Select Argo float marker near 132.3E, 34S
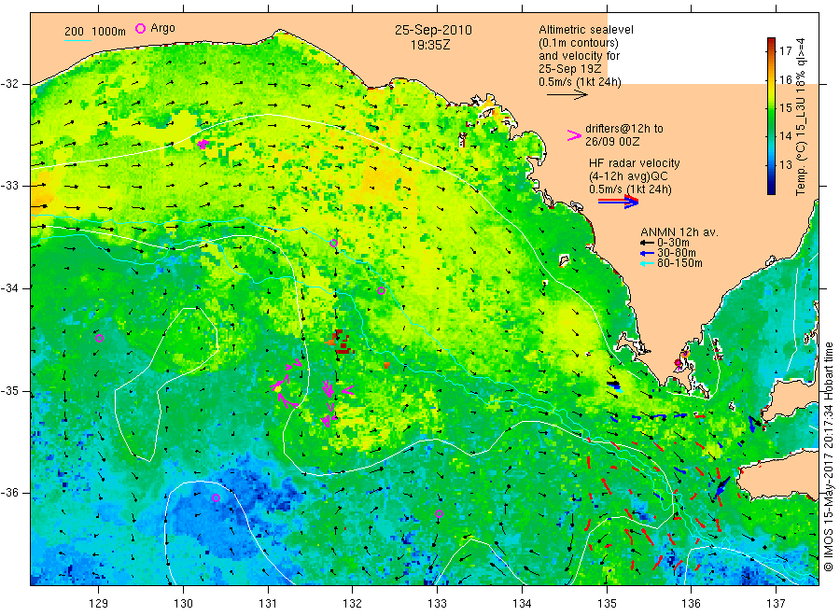The image size is (840, 616). [x=381, y=291]
